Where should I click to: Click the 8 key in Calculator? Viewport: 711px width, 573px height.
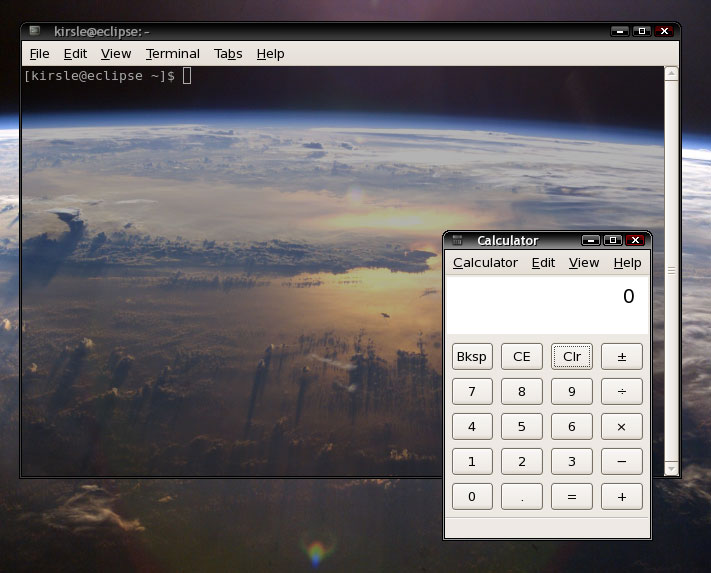[522, 392]
